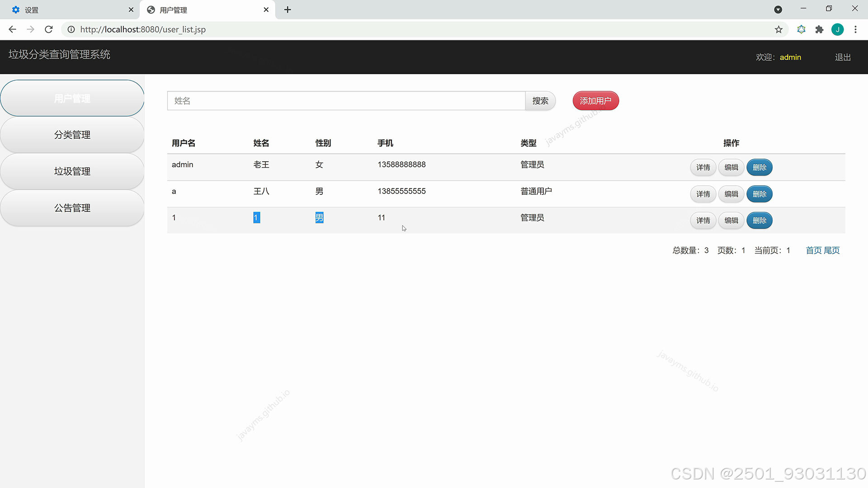868x488 pixels.
Task: Open 公告管理 in the sidebar
Action: point(72,208)
